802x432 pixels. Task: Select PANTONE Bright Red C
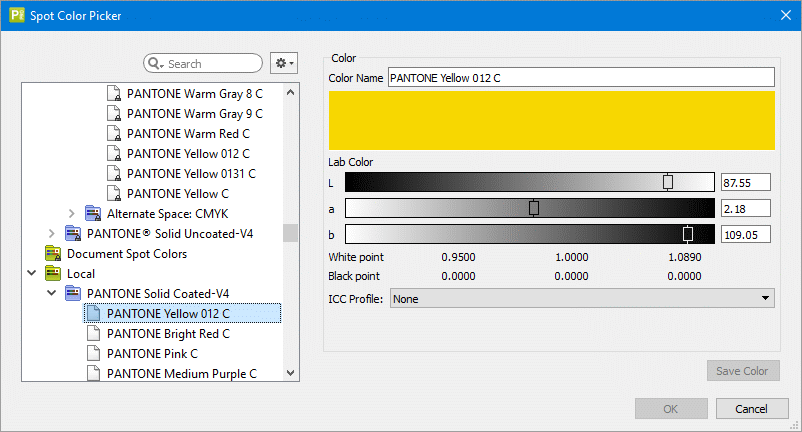168,333
